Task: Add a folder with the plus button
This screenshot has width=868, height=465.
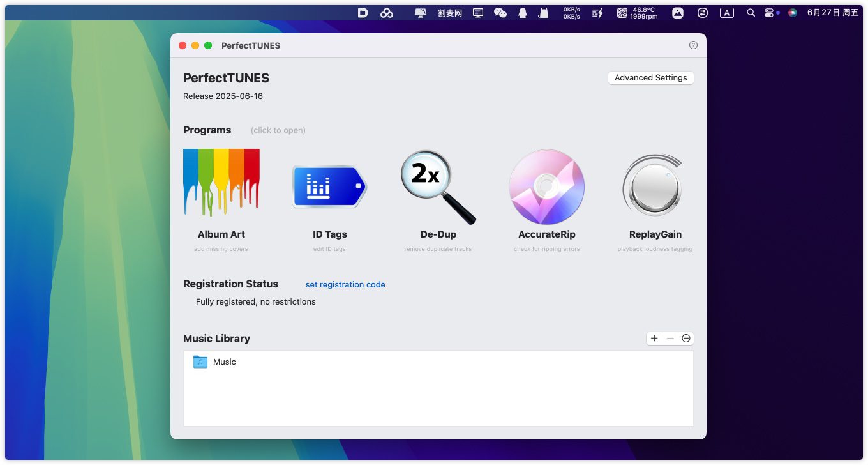Action: click(x=654, y=339)
